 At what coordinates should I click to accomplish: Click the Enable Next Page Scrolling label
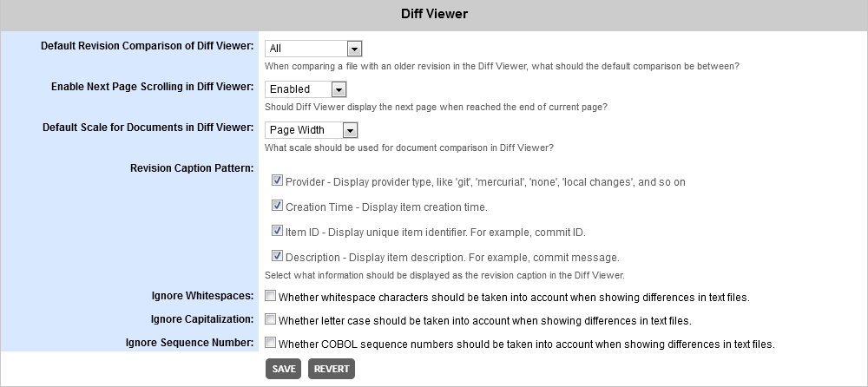click(152, 87)
